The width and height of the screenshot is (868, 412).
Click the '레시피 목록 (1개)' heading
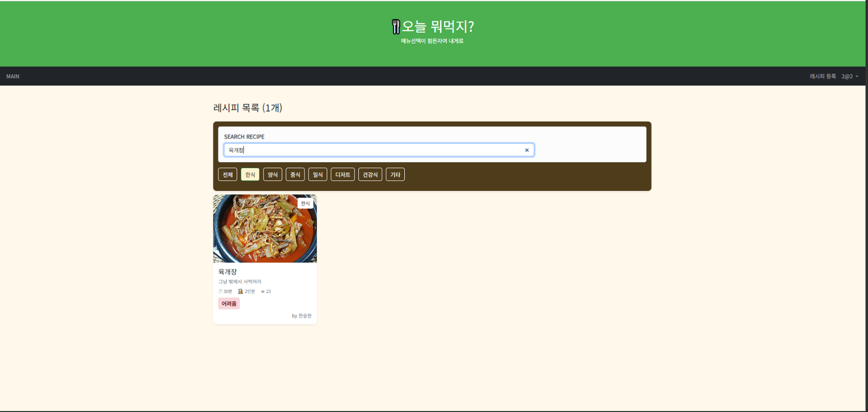click(x=248, y=108)
